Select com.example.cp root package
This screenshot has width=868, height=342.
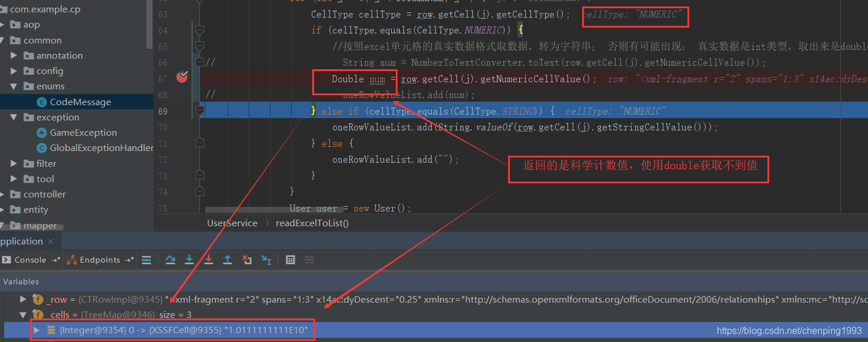coord(45,9)
